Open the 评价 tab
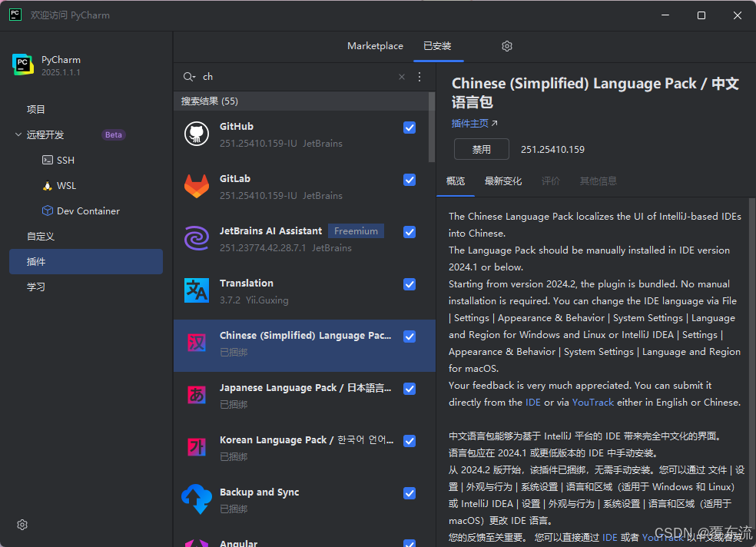 point(551,181)
